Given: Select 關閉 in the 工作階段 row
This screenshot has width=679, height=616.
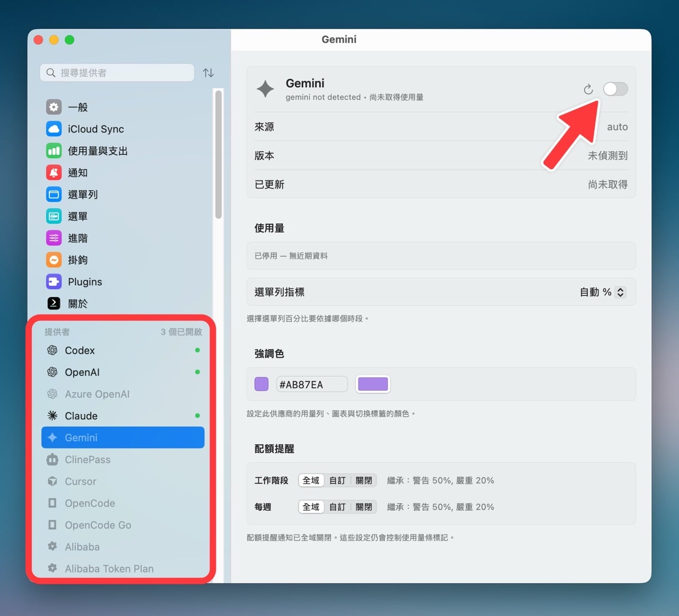Looking at the screenshot, I should click(364, 480).
